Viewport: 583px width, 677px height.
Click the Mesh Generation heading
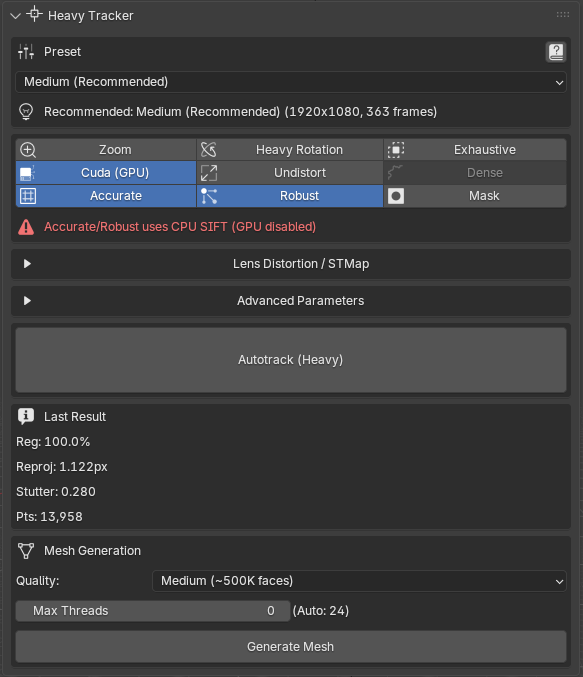click(92, 551)
